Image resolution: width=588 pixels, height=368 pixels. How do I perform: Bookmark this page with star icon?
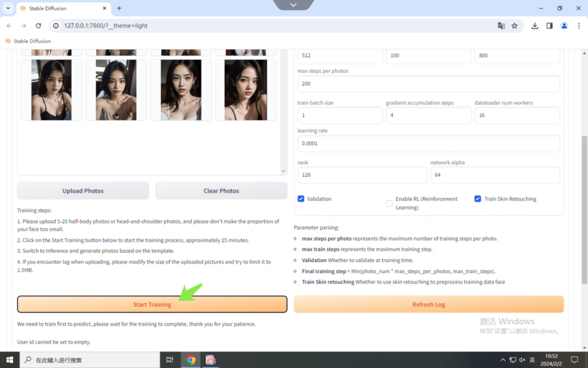(x=514, y=26)
